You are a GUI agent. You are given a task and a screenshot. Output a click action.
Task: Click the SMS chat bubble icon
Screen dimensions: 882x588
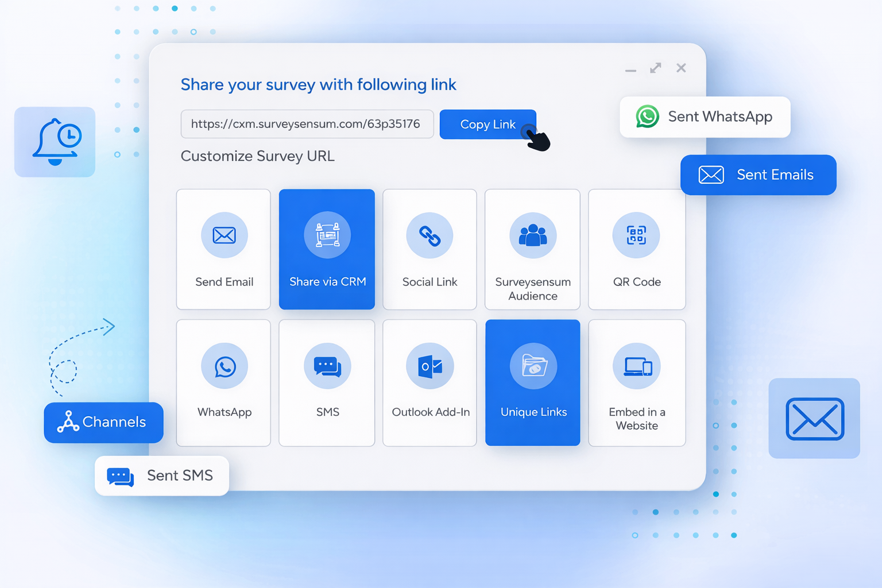327,366
